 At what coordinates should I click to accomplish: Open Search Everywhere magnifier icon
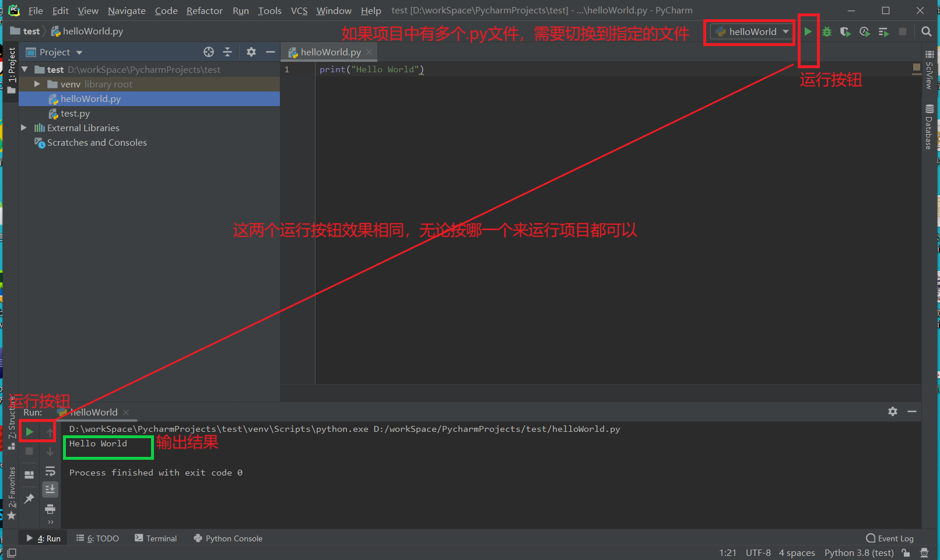[x=926, y=31]
